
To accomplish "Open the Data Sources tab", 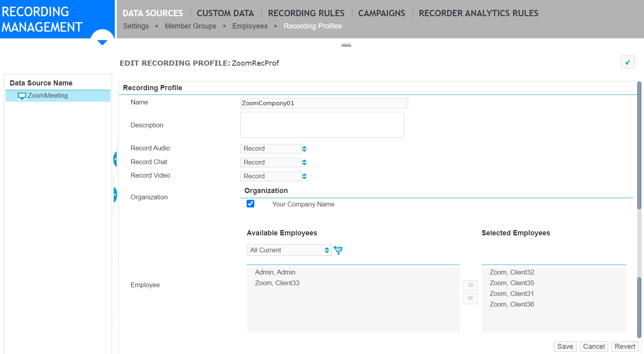I will (x=153, y=13).
